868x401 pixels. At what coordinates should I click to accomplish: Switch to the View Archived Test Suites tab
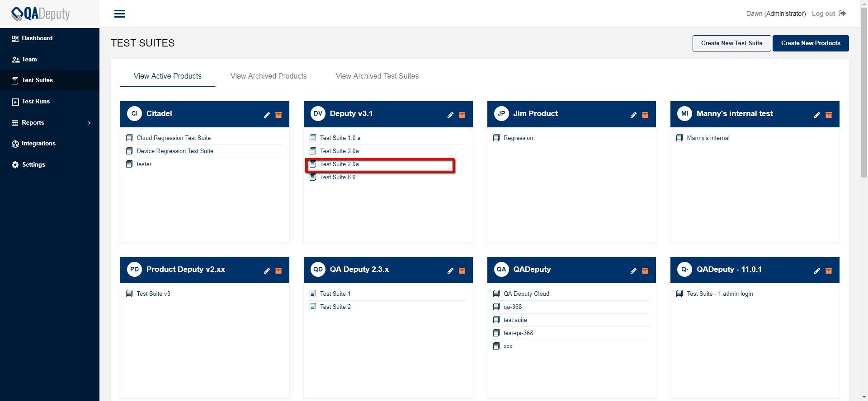pyautogui.click(x=377, y=76)
